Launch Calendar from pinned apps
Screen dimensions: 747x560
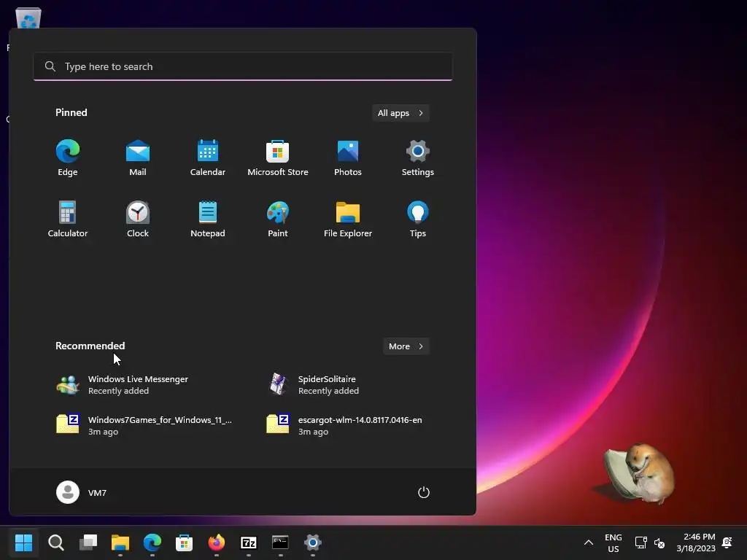click(208, 158)
